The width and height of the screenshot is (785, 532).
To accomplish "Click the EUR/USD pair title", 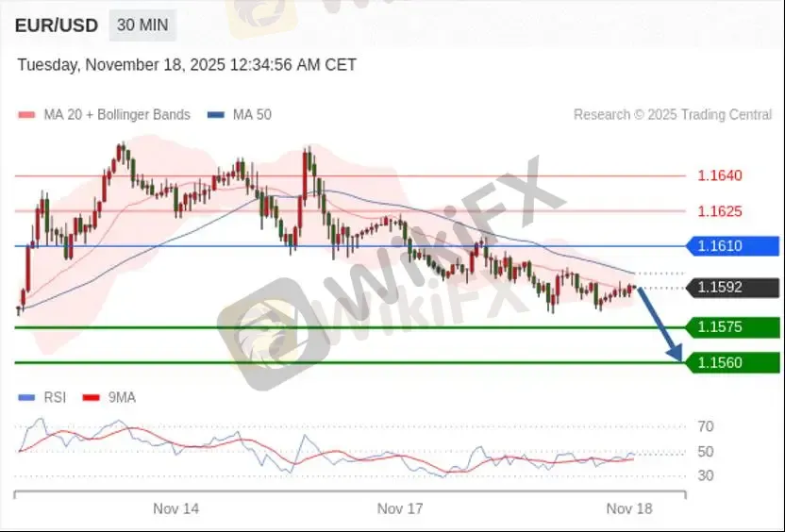I will (x=56, y=25).
